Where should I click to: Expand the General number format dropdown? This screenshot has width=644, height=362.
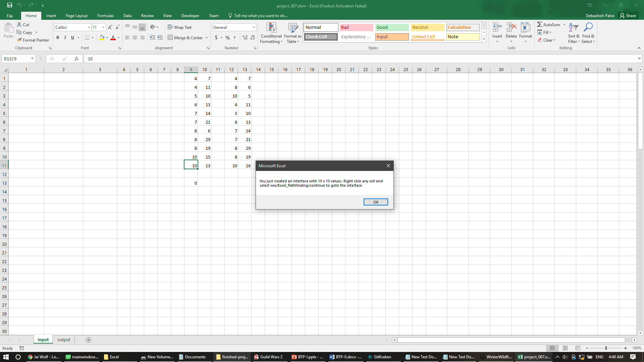(254, 27)
